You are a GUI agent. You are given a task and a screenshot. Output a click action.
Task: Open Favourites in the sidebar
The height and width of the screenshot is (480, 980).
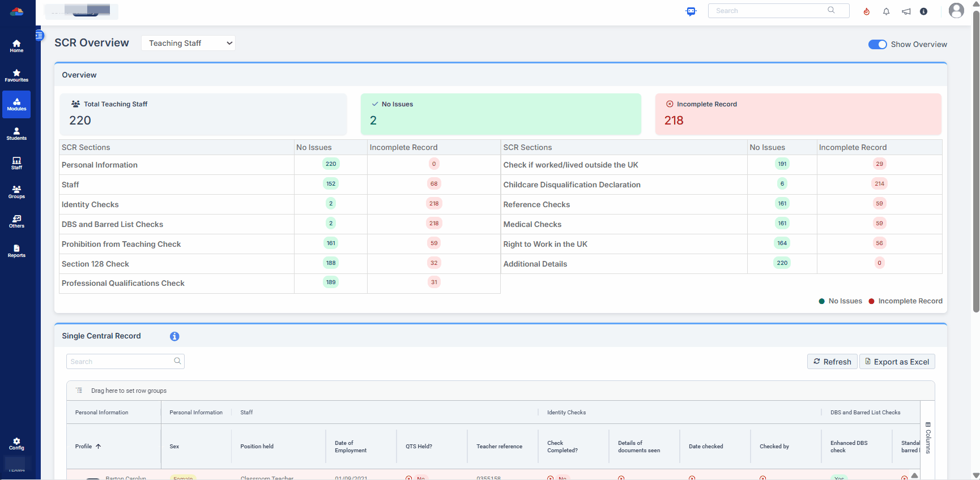16,75
